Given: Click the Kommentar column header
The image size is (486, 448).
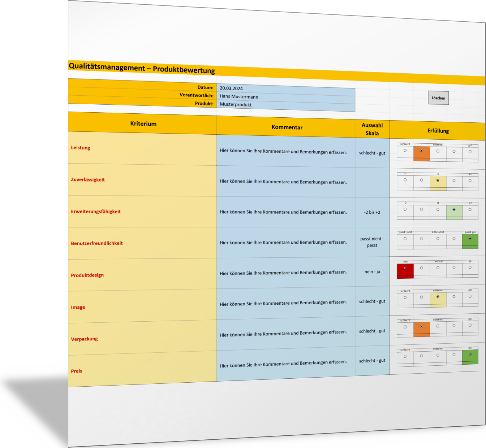Looking at the screenshot, I should tap(287, 127).
